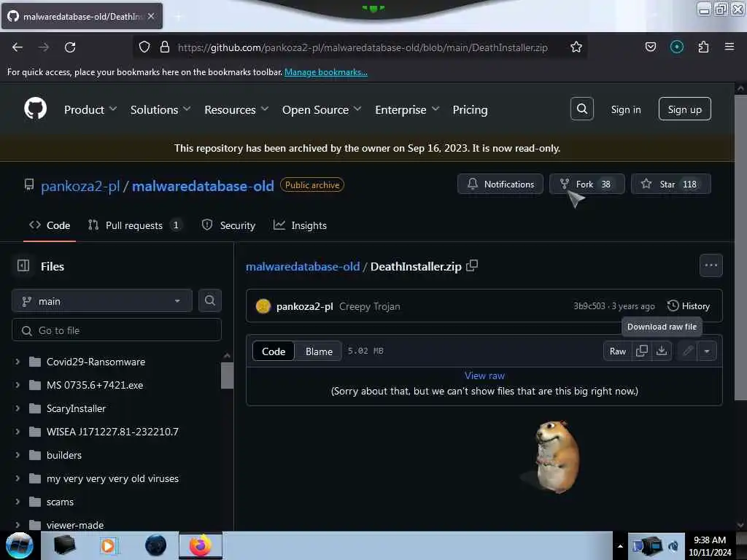747x560 pixels.
Task: Click the GitHub Octocat logo
Action: click(x=35, y=109)
